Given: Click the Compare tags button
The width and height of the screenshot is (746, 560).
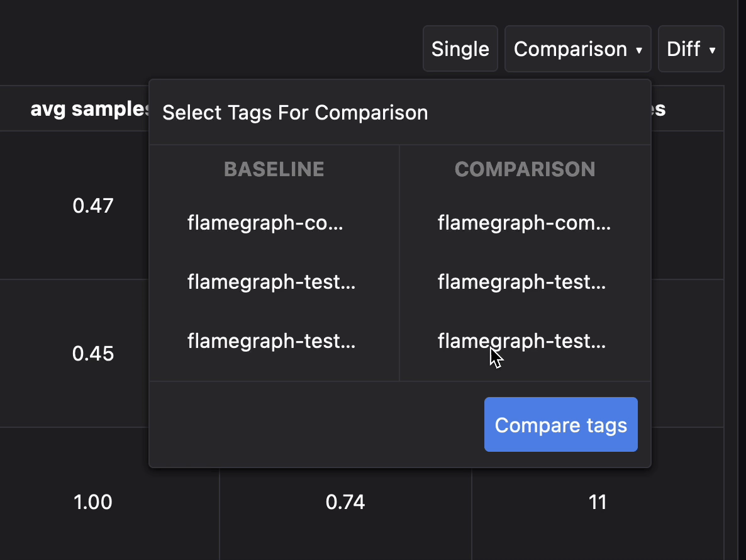Looking at the screenshot, I should (560, 424).
